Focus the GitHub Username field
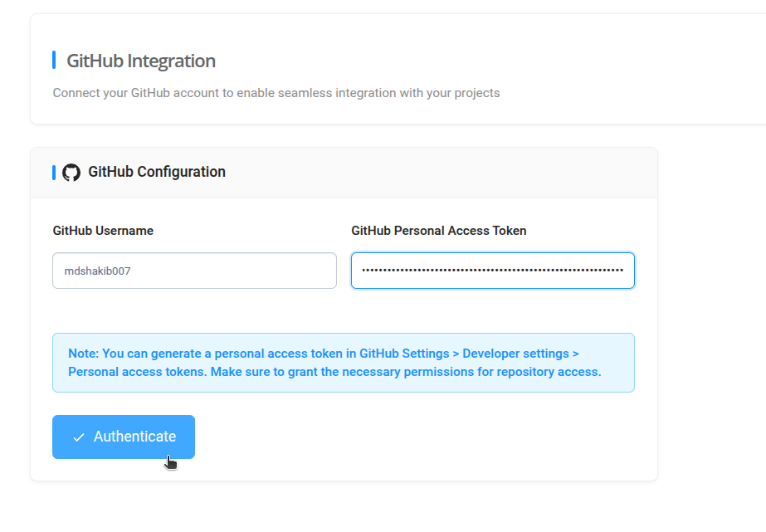Screen dimensions: 766x532 point(194,271)
